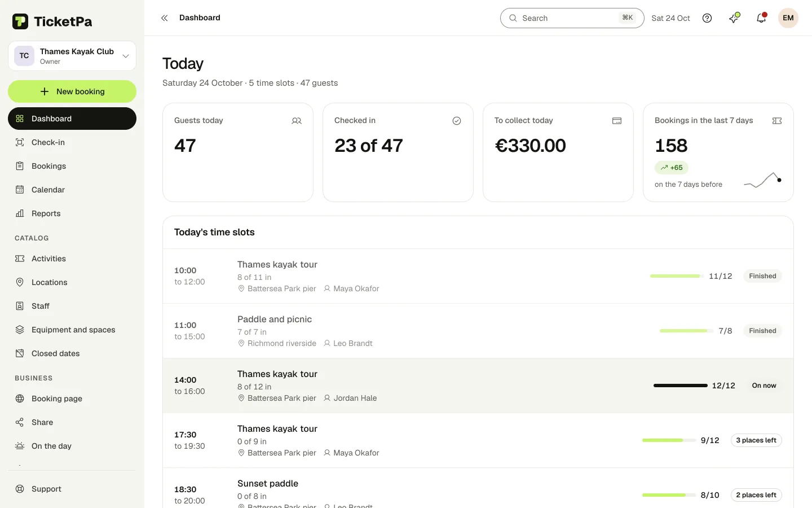
Task: Click the 7/8 capacity bar
Action: pos(687,331)
